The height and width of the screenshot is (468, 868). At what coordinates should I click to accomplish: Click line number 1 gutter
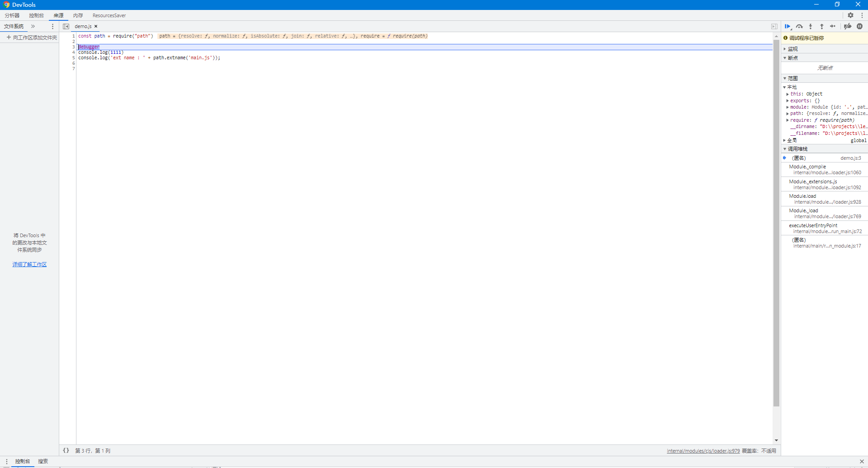[73, 36]
